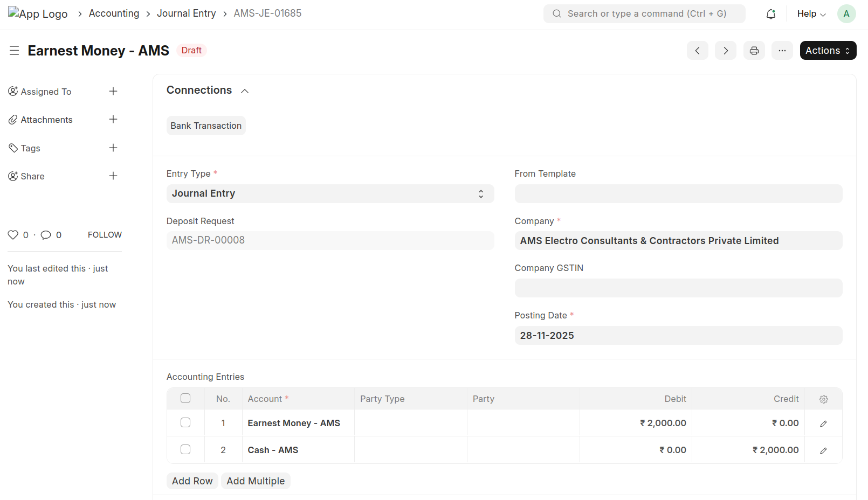The width and height of the screenshot is (868, 500).
Task: Add an attachment with plus icon
Action: [x=113, y=120]
